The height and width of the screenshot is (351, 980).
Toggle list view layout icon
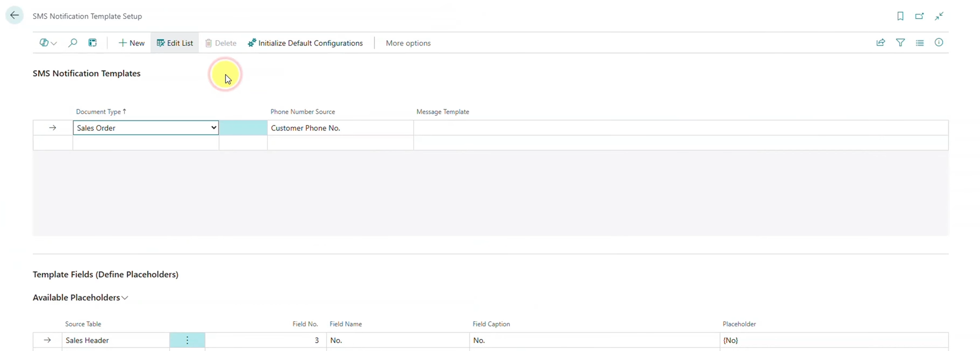click(920, 42)
